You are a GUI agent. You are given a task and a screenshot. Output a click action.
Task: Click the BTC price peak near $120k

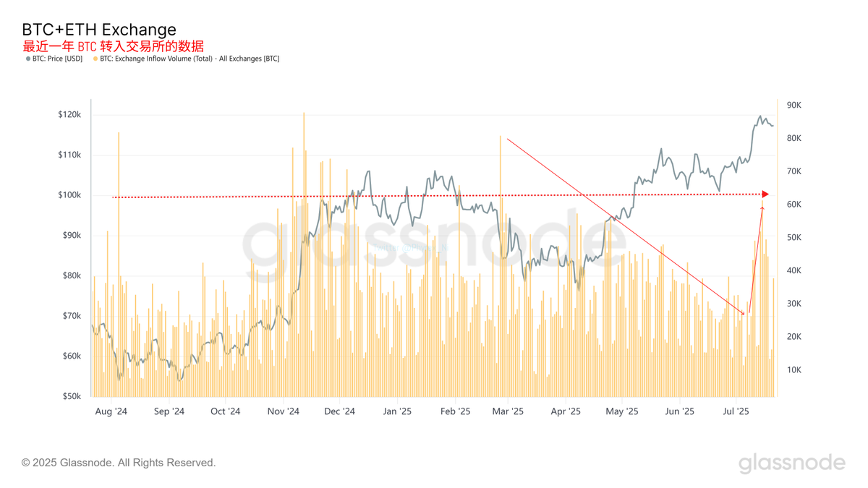coord(759,116)
